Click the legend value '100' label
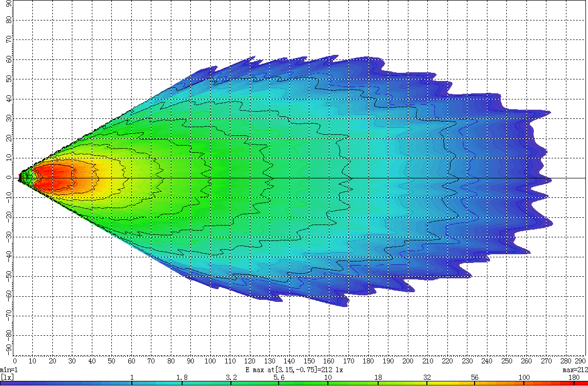 point(524,377)
